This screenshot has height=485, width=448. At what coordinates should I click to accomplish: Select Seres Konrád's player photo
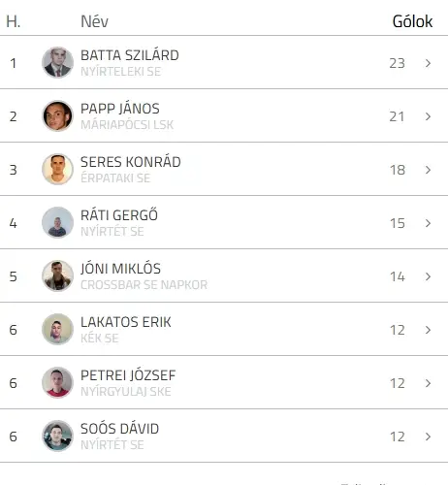click(57, 169)
